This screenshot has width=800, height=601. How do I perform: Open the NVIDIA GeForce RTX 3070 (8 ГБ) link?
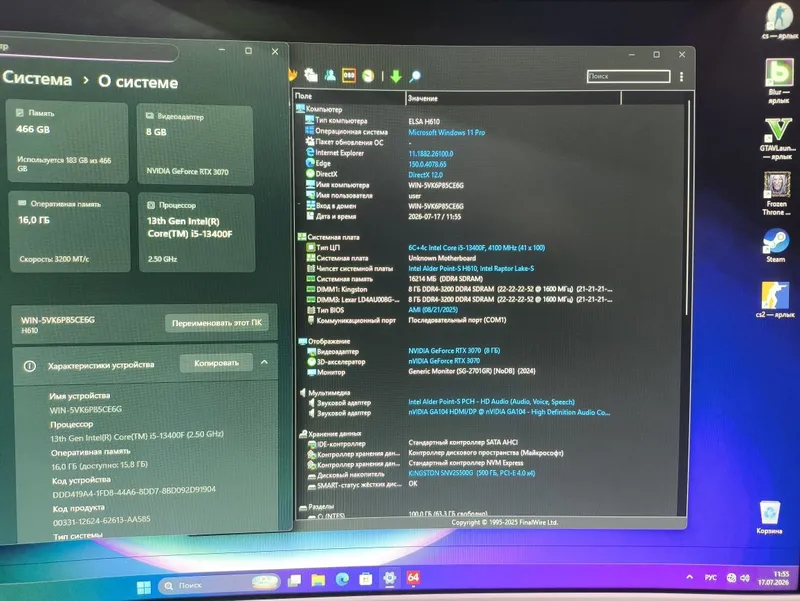[x=454, y=350]
